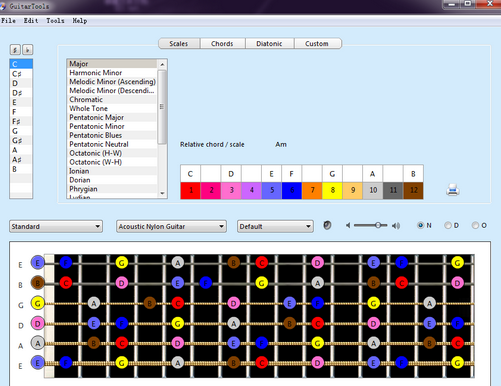The height and width of the screenshot is (386, 501).
Task: Open the Acoustic Nylon Guitar dropdown
Action: click(x=171, y=226)
